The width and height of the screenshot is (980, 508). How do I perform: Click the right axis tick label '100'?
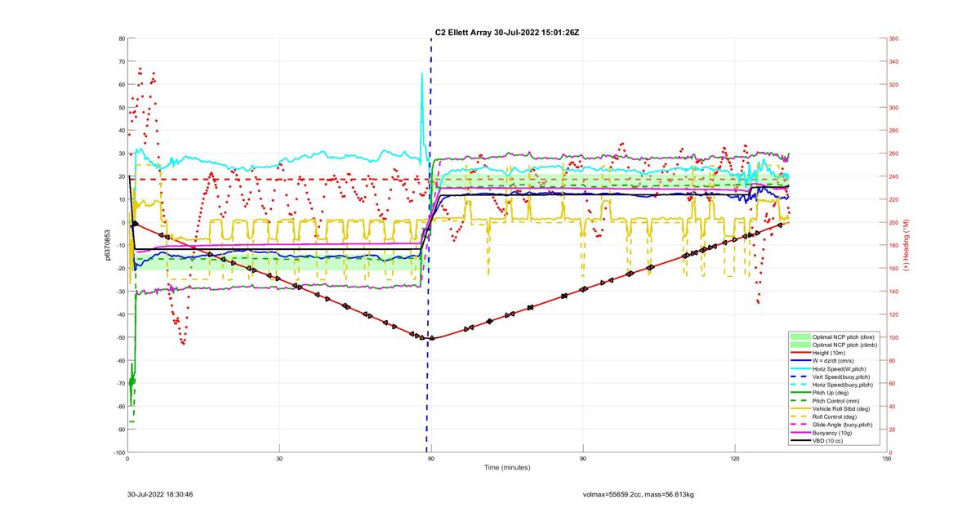pos(894,337)
